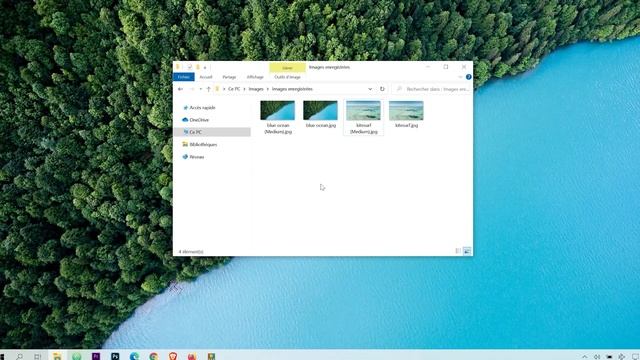Show hidden system tray icons

pos(584,356)
